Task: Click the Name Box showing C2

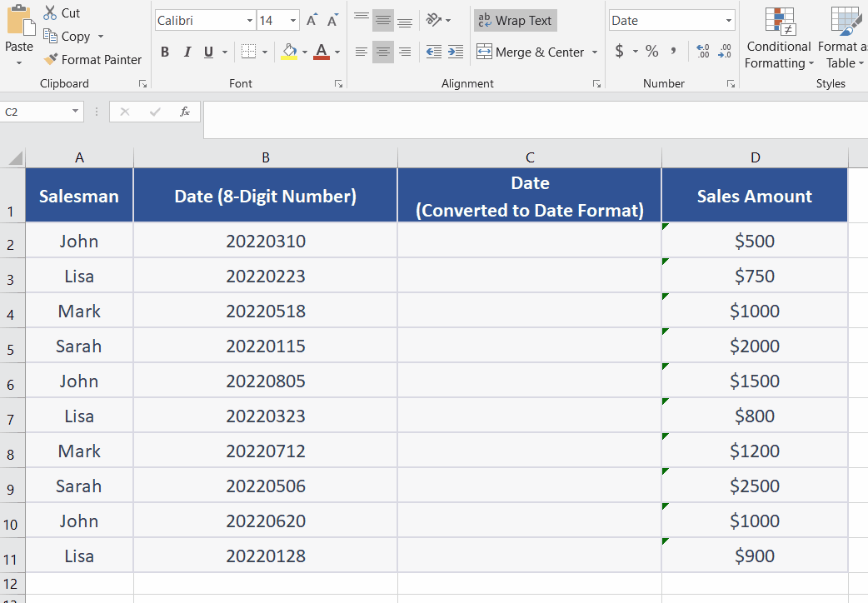Action: click(34, 112)
